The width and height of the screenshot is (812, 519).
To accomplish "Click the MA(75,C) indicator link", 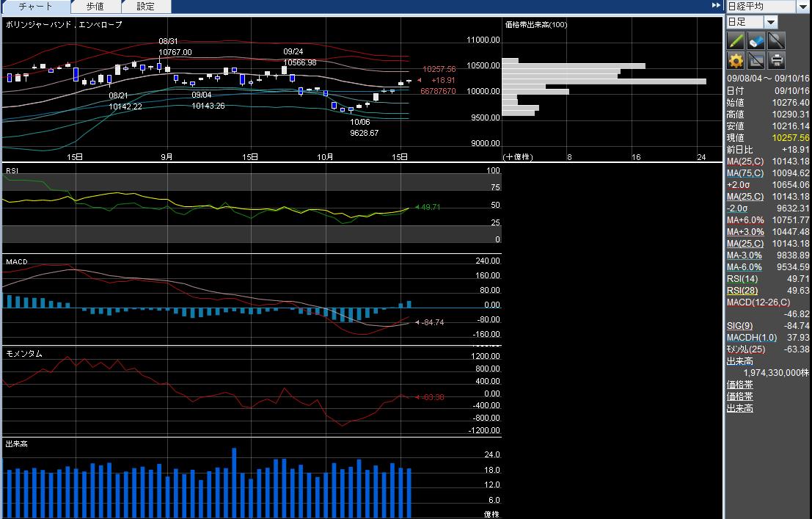I will coord(745,173).
